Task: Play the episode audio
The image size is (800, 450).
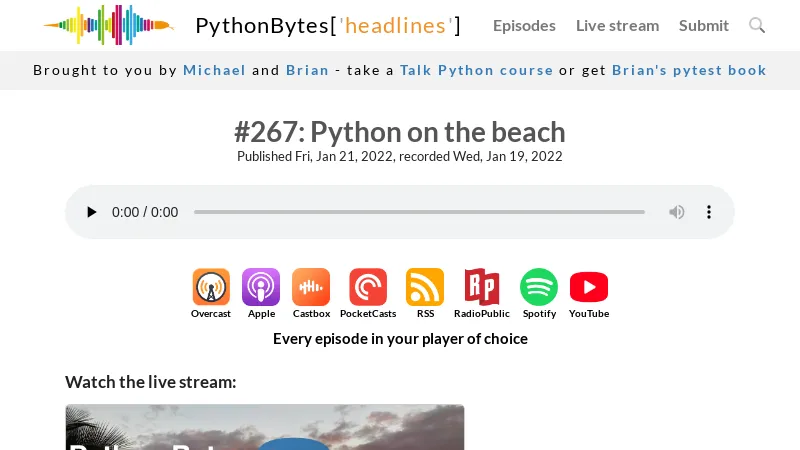Action: click(x=91, y=212)
